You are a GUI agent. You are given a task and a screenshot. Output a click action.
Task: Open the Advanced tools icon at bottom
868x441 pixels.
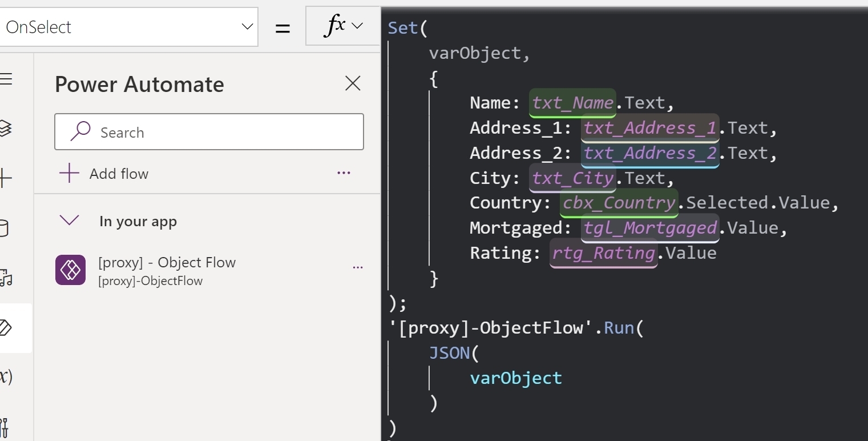coord(7,426)
